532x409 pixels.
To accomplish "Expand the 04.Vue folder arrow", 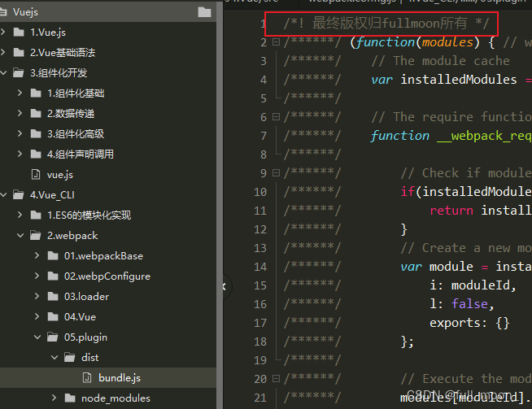I will click(37, 317).
